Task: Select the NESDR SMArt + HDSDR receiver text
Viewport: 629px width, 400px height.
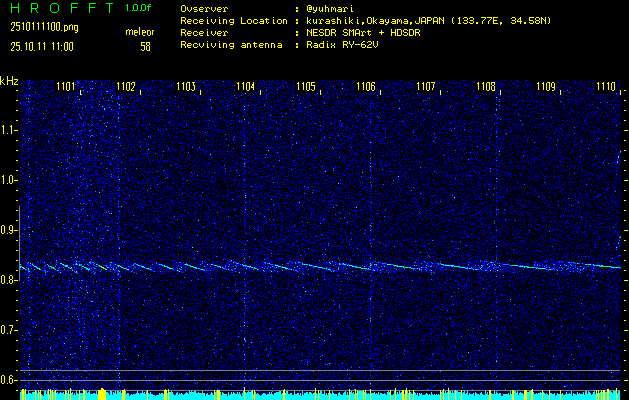Action: click(366, 32)
